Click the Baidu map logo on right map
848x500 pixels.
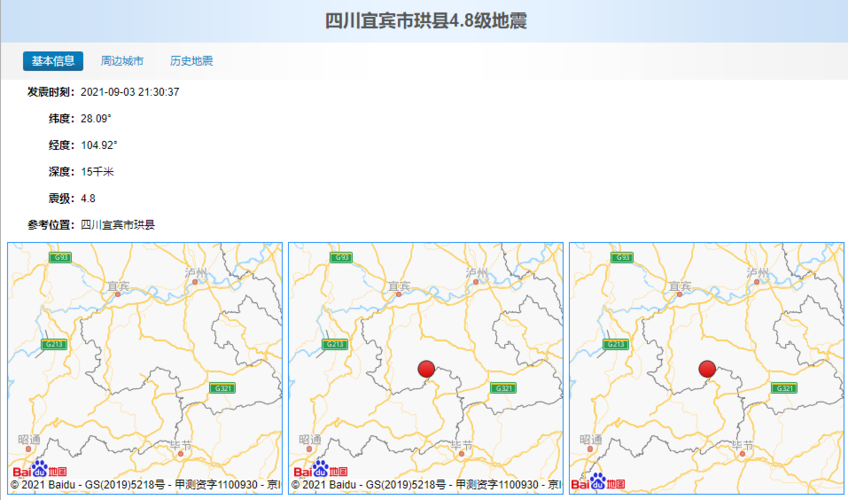pyautogui.click(x=598, y=482)
